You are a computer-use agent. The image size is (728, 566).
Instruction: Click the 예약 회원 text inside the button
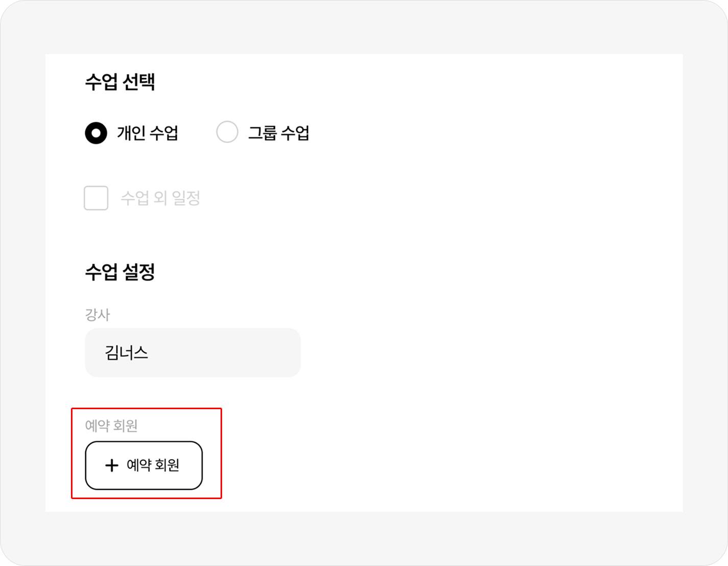(153, 465)
